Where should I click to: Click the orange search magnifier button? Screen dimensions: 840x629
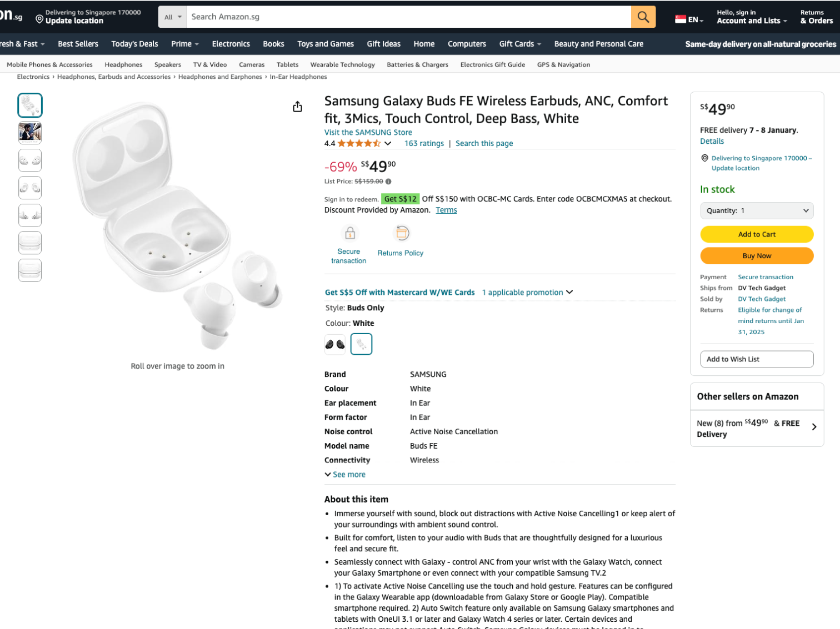click(x=643, y=17)
